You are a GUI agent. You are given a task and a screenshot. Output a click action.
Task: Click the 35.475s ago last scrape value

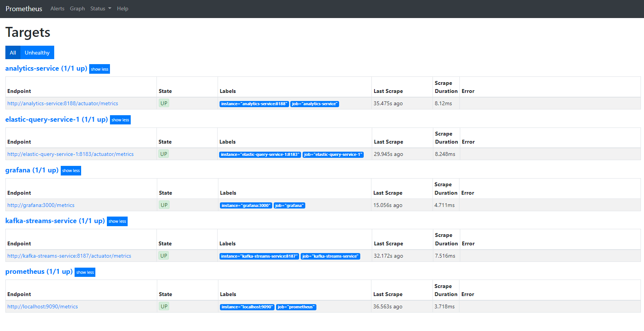(x=388, y=103)
